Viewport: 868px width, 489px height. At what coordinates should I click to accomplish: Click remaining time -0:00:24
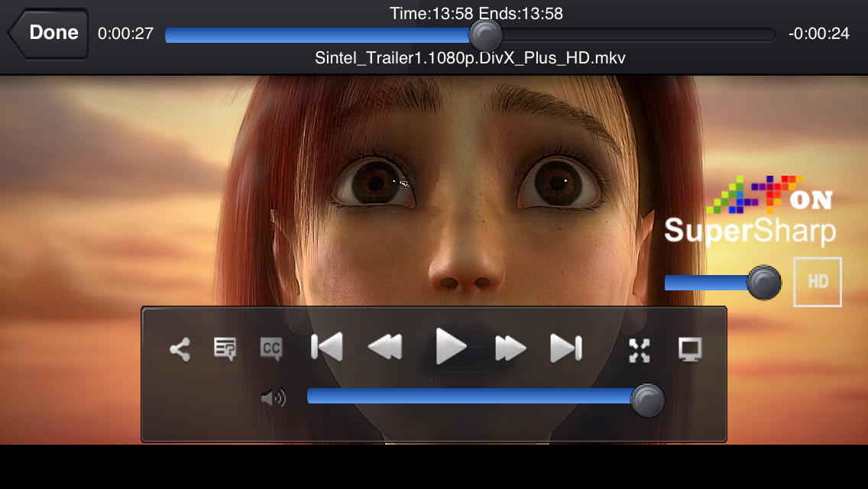(x=819, y=34)
